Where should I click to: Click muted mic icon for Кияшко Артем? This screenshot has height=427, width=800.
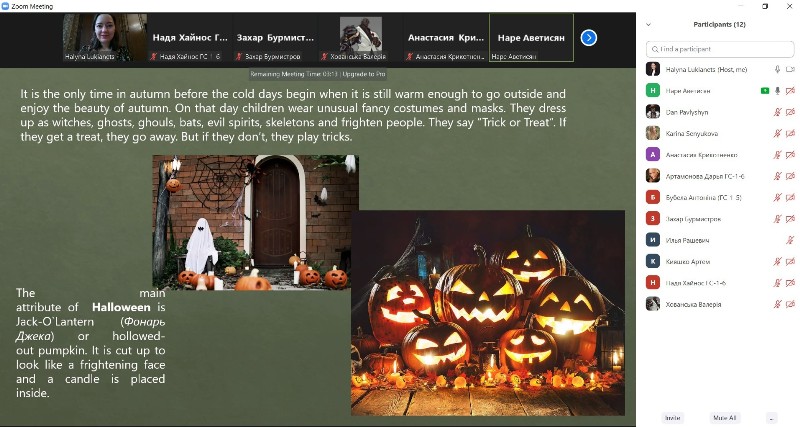click(777, 262)
